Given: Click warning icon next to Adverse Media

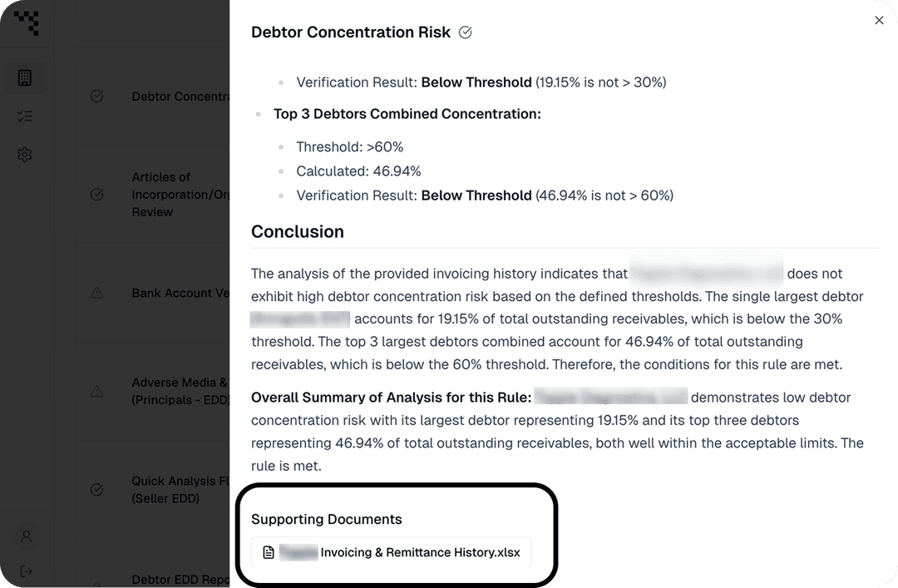Looking at the screenshot, I should tap(96, 392).
